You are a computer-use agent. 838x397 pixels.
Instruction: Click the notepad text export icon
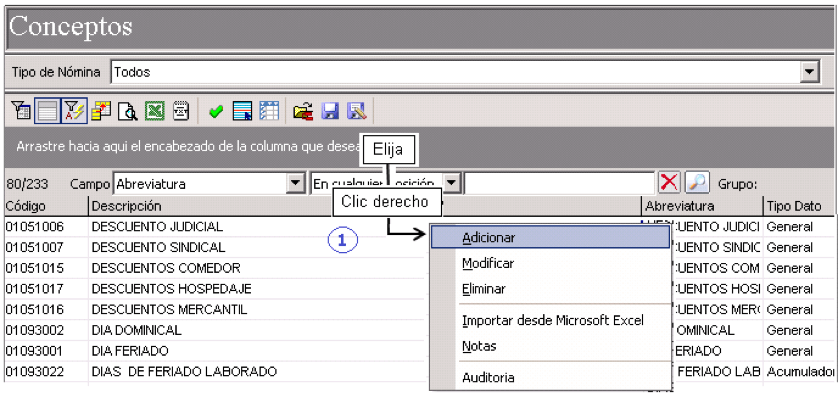click(181, 112)
